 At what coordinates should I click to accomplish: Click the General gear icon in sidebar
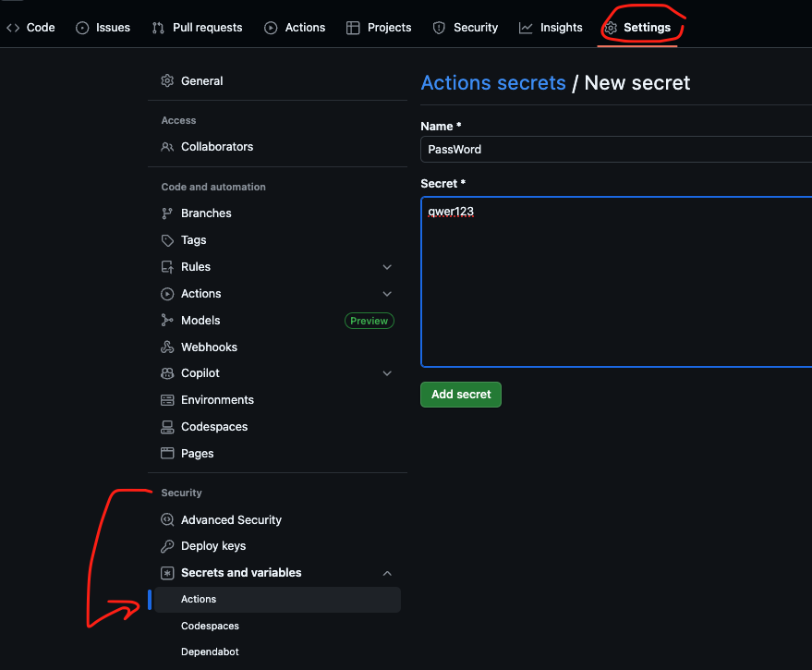click(167, 80)
